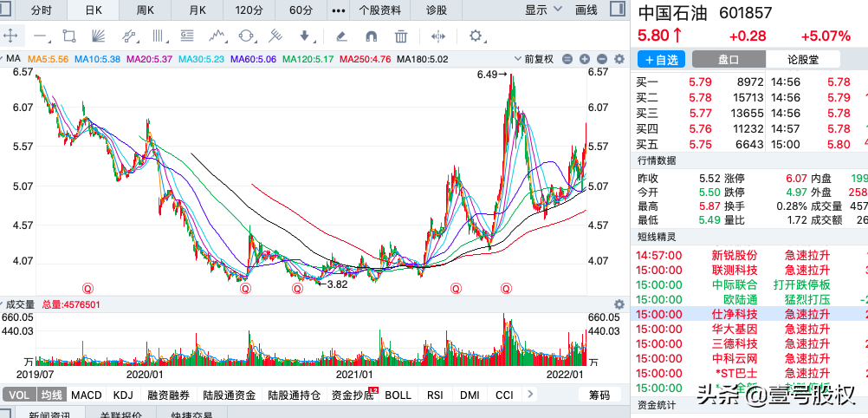Toggle the magnet snap tool
Viewport: 868px width, 418px height.
(x=372, y=36)
